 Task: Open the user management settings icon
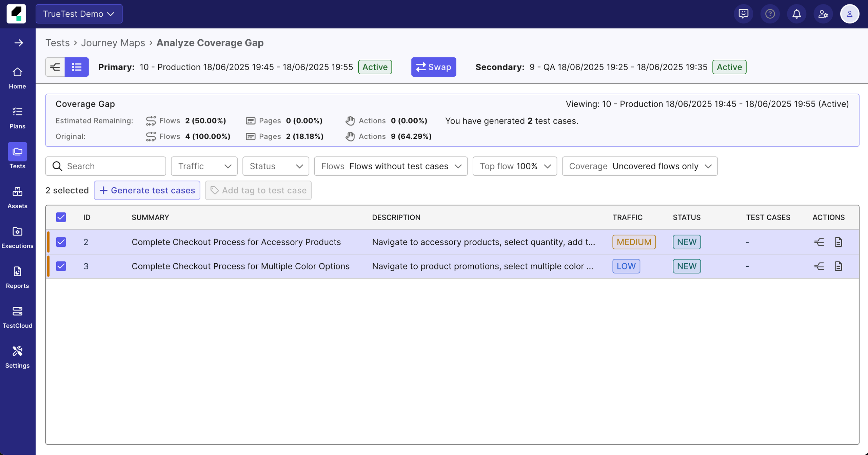(x=823, y=14)
